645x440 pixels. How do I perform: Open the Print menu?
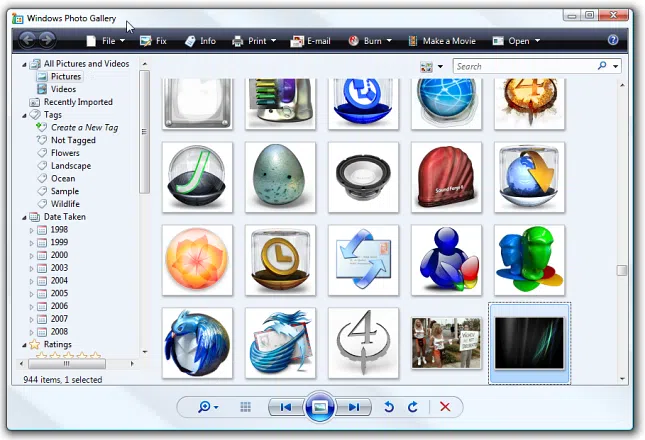click(254, 41)
